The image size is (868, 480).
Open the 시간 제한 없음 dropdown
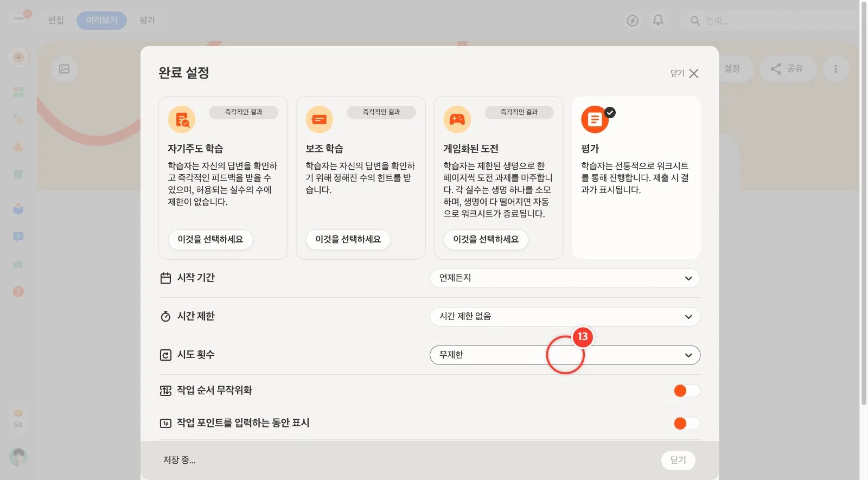coord(565,317)
